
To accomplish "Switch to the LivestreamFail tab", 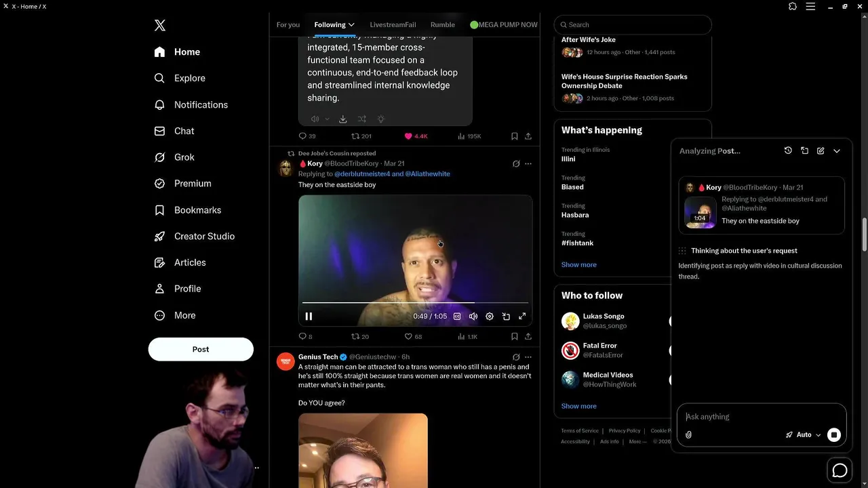I will point(393,24).
